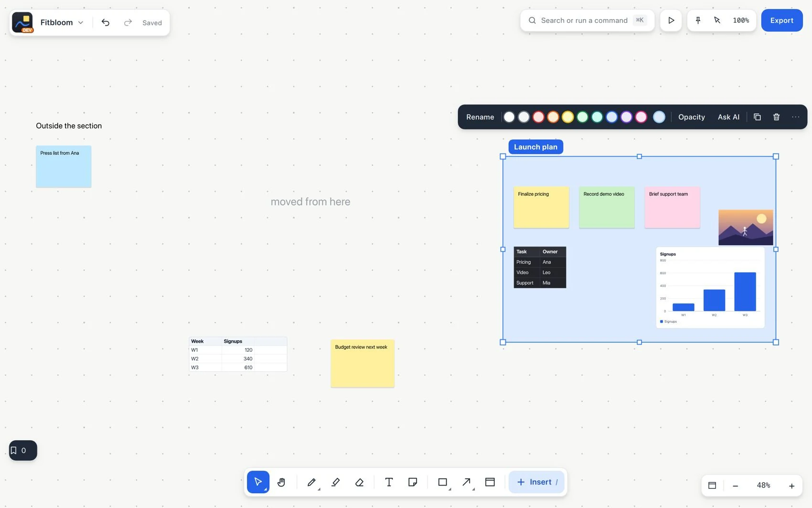
Task: Open more options ellipsis in section toolbar
Action: (x=796, y=117)
